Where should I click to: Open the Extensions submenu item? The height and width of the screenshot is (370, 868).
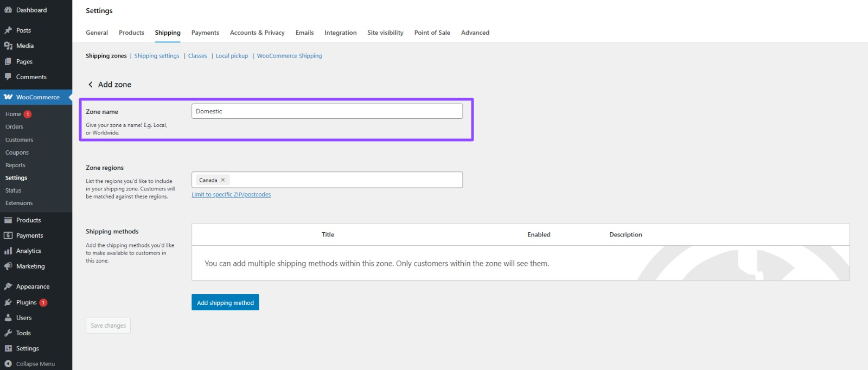pyautogui.click(x=19, y=203)
